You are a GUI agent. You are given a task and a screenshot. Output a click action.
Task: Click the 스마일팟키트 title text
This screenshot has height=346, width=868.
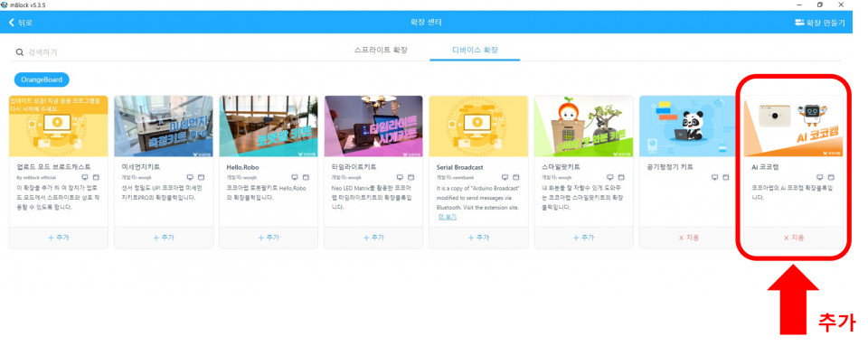tap(561, 166)
